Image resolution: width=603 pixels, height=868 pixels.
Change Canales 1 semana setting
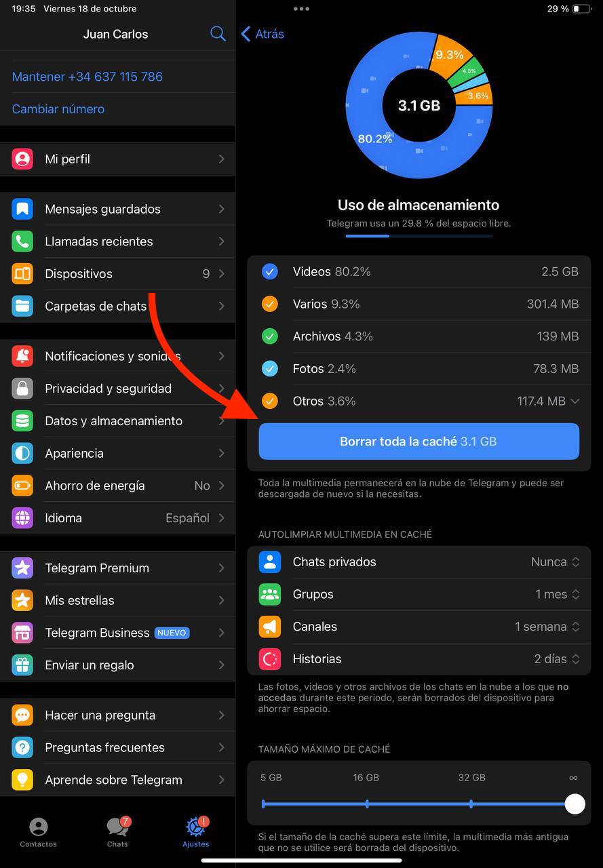pos(547,627)
